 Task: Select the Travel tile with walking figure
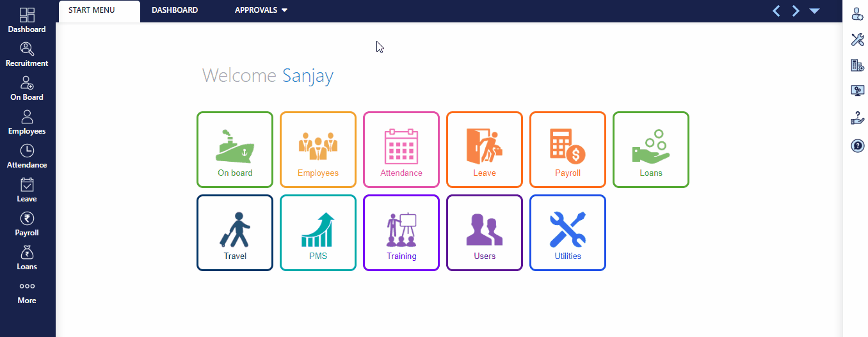pos(235,233)
